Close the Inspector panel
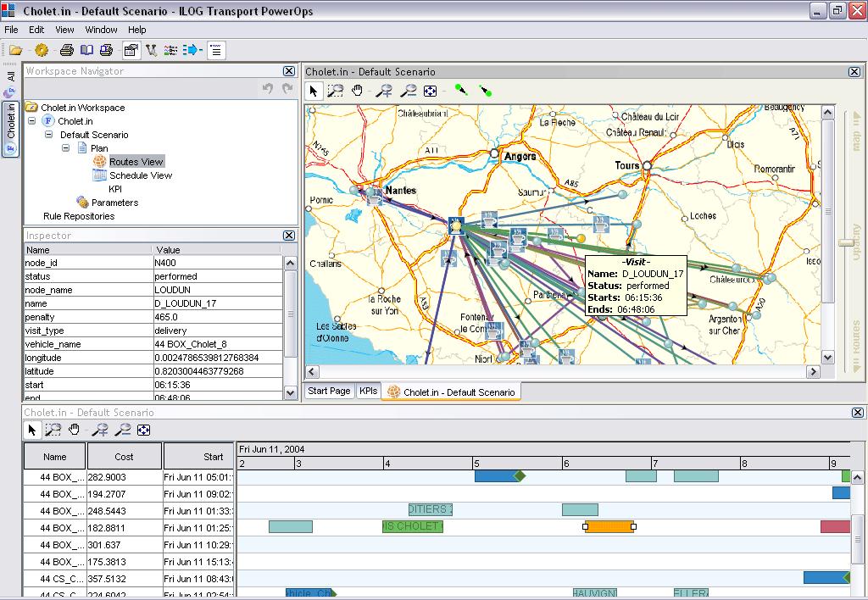This screenshot has height=600, width=868. click(x=289, y=236)
